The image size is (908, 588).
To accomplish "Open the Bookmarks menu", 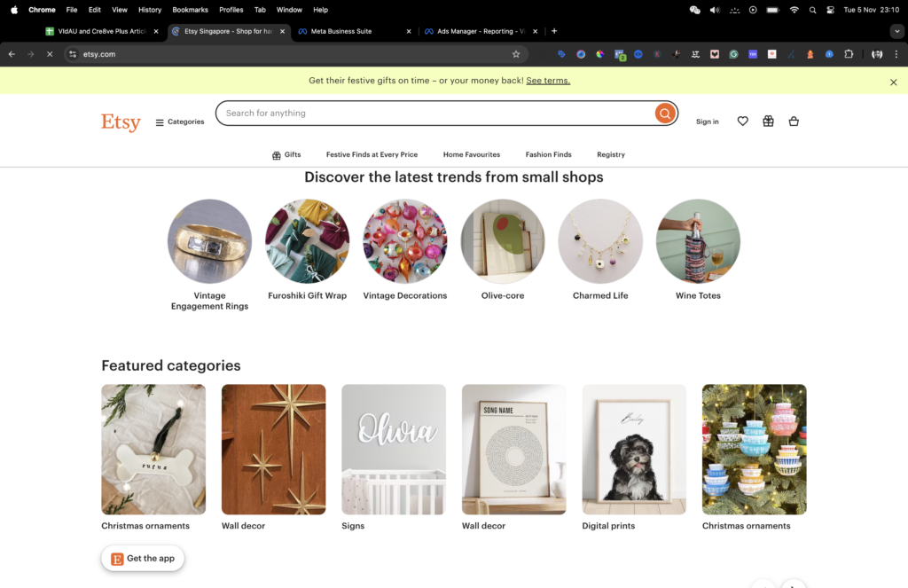I will 190,10.
